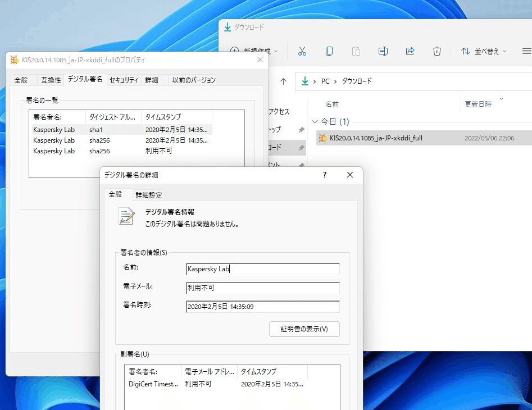Viewport: 532px width, 410px height.
Task: Click the 署名者名 column header in signature list
Action: [58, 117]
